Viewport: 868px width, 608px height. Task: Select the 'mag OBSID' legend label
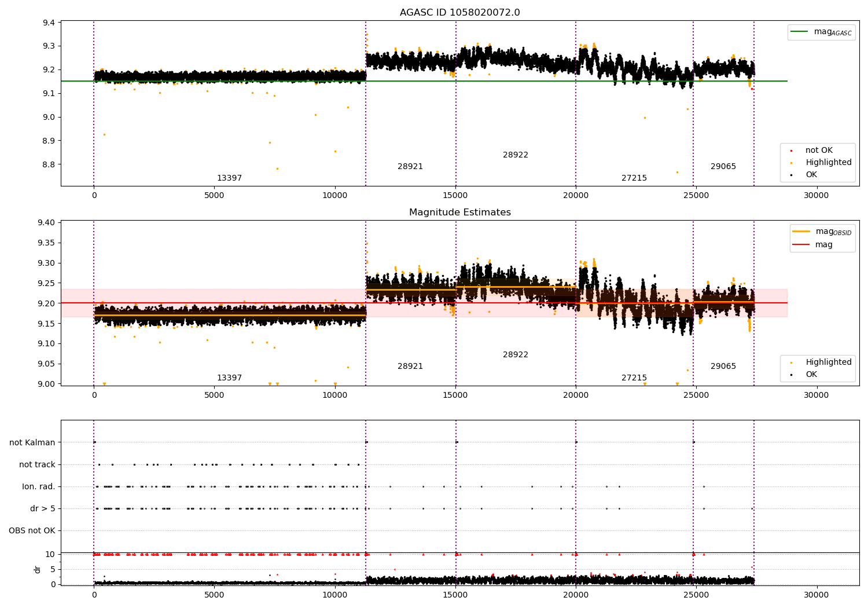[x=834, y=232]
